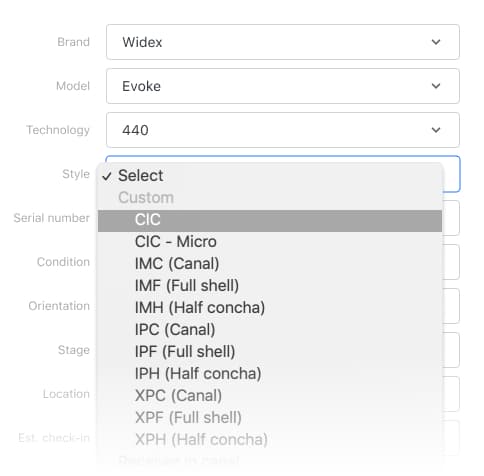This screenshot has height=476, width=484.
Task: Click the Model field chevron arrow
Action: (436, 86)
